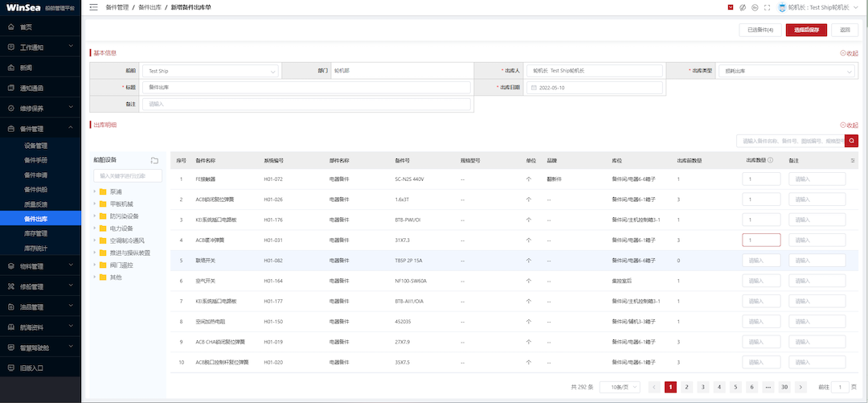Click the user avatar icon
The width and height of the screenshot is (868, 403).
(782, 7)
